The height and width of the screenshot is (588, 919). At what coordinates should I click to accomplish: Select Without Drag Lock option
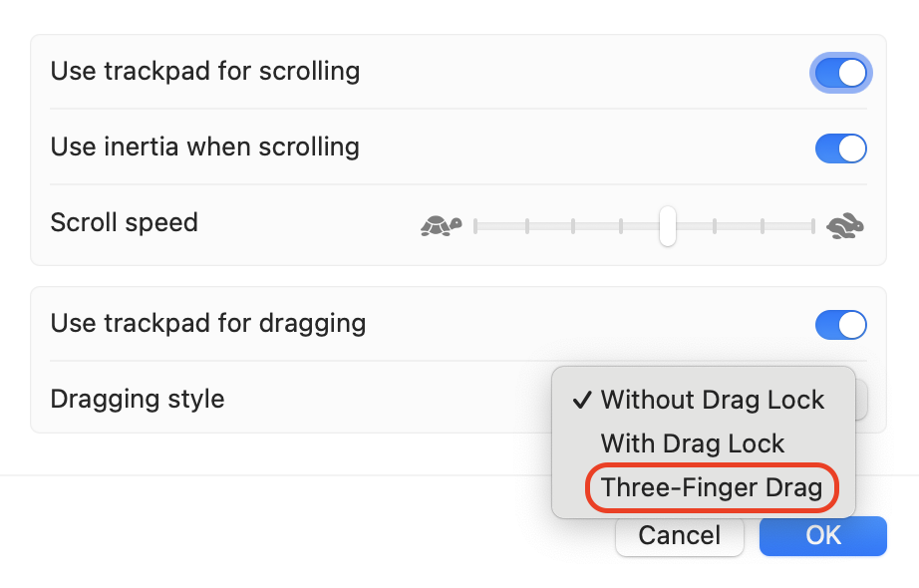pyautogui.click(x=712, y=400)
